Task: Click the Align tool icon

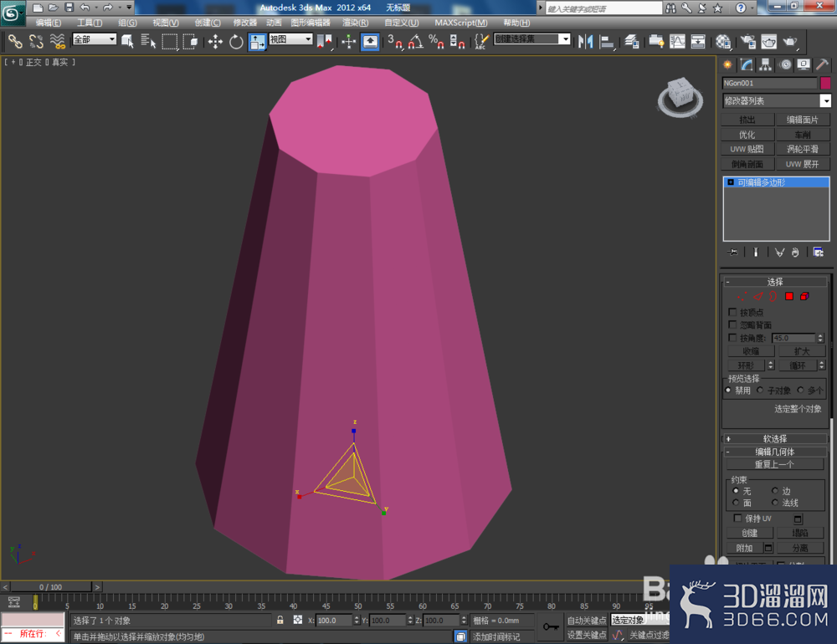Action: [607, 41]
